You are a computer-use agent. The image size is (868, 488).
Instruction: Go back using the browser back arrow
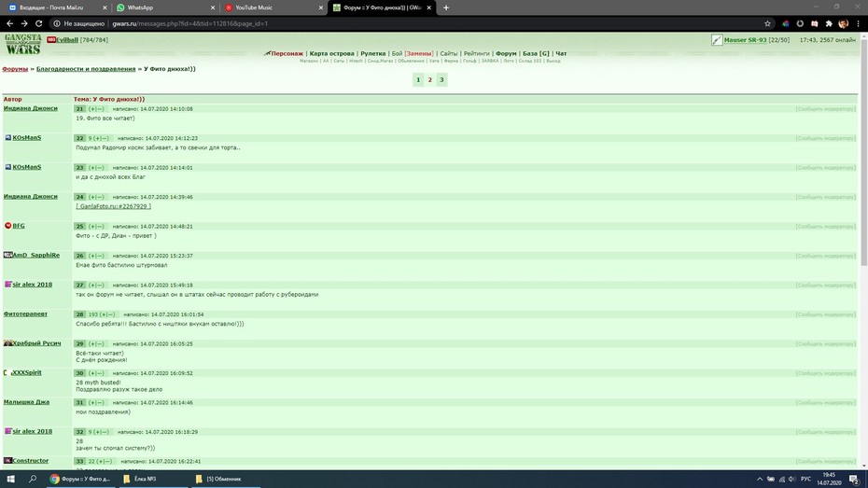tap(9, 23)
